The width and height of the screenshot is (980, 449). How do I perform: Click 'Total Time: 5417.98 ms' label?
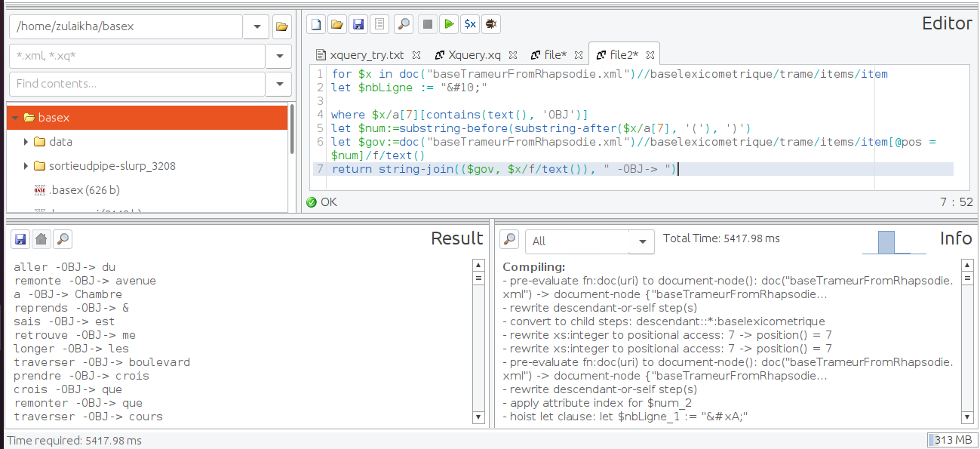coord(721,238)
